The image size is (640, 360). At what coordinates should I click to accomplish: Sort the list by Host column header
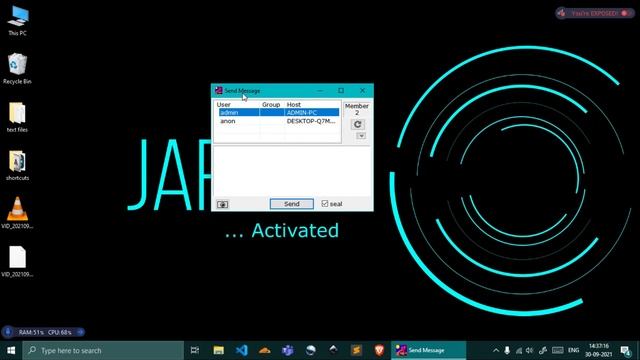tap(293, 104)
